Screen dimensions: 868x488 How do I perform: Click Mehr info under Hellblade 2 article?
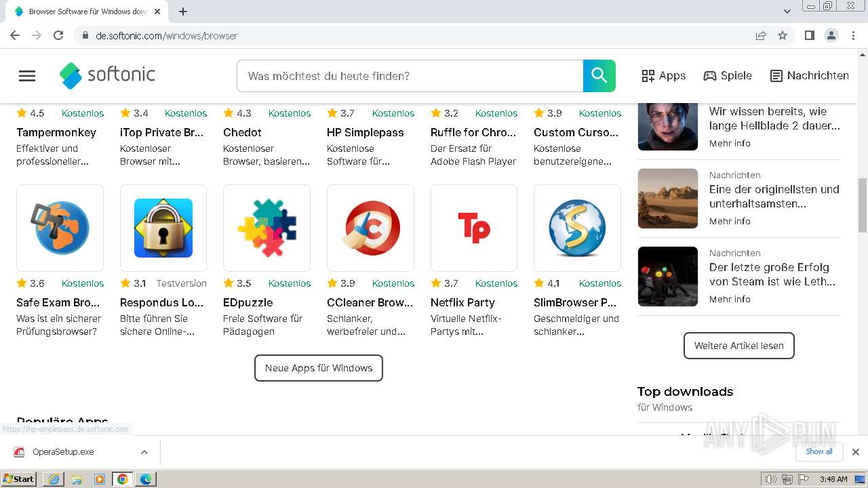(730, 143)
